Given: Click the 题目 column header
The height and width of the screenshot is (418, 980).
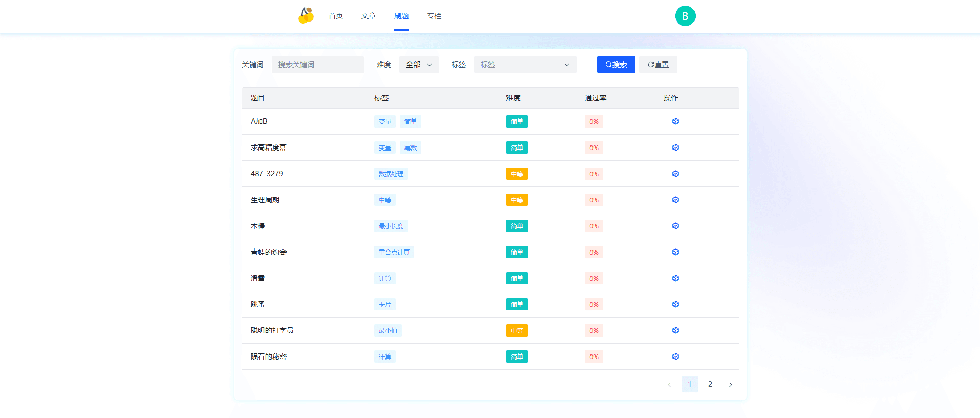Looking at the screenshot, I should pos(258,98).
